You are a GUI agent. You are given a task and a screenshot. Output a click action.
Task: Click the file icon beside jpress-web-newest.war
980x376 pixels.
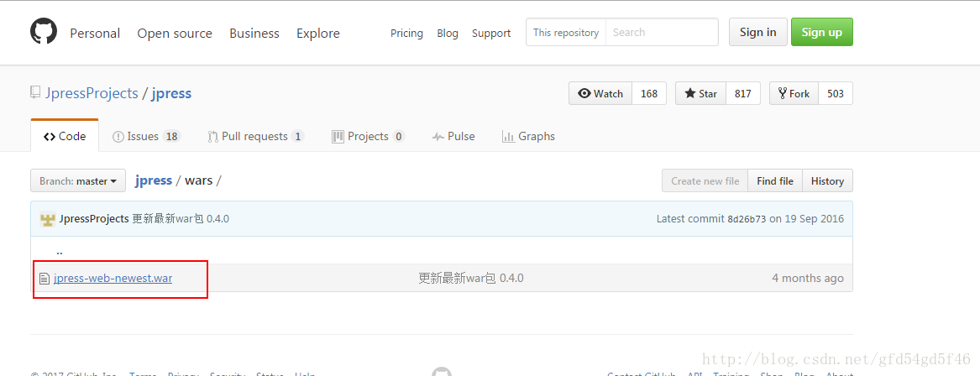pos(44,279)
